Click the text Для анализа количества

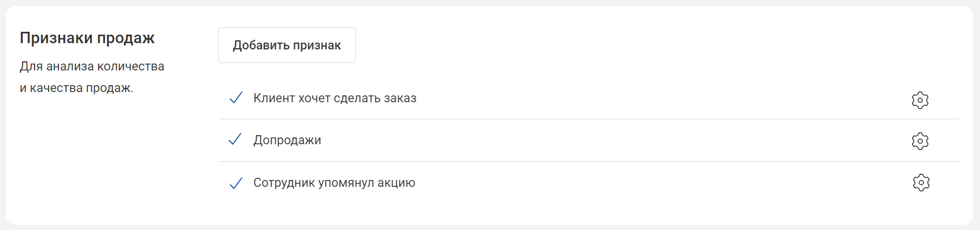[92, 66]
